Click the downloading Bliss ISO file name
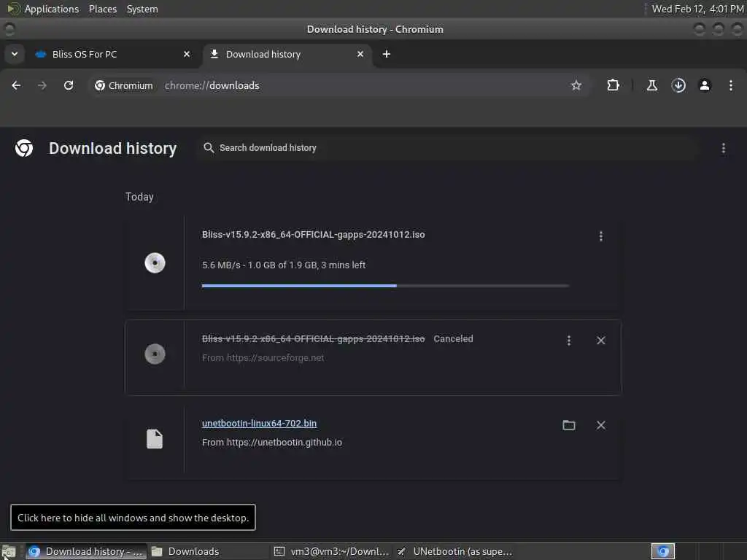This screenshot has height=560, width=747. 313,234
